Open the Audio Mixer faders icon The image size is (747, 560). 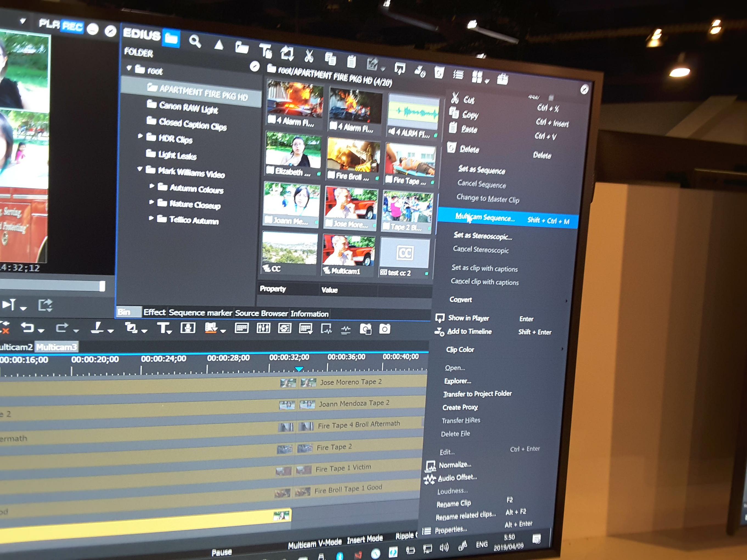click(x=263, y=328)
